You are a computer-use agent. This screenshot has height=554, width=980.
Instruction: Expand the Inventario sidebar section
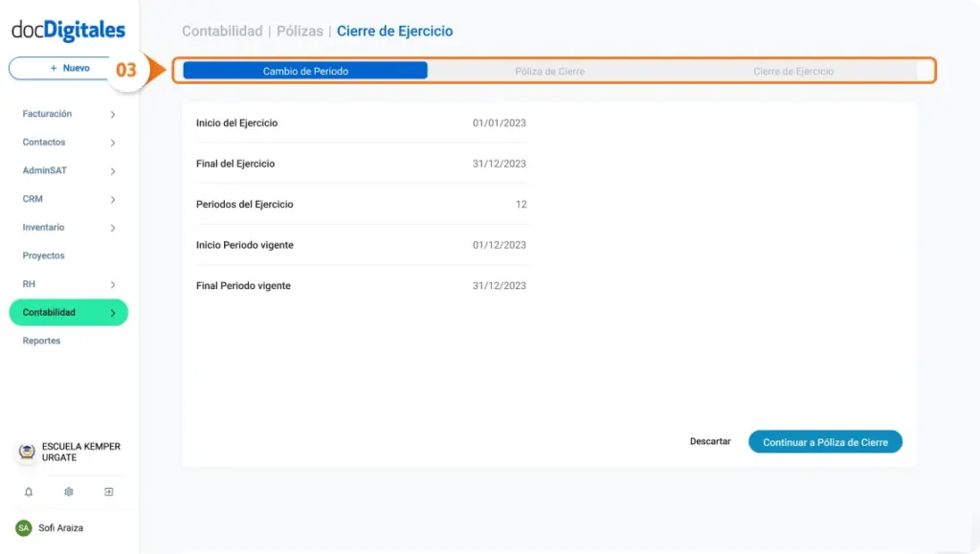(44, 228)
